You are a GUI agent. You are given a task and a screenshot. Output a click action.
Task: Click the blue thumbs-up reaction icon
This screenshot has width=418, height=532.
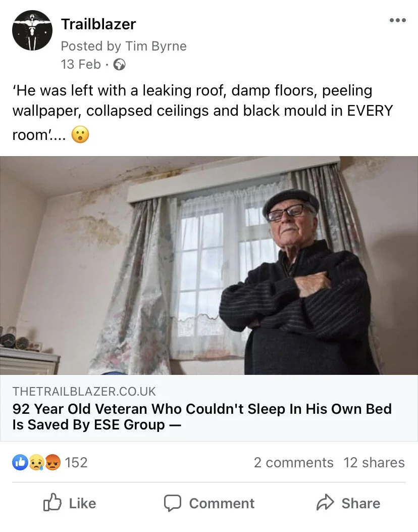(x=20, y=462)
